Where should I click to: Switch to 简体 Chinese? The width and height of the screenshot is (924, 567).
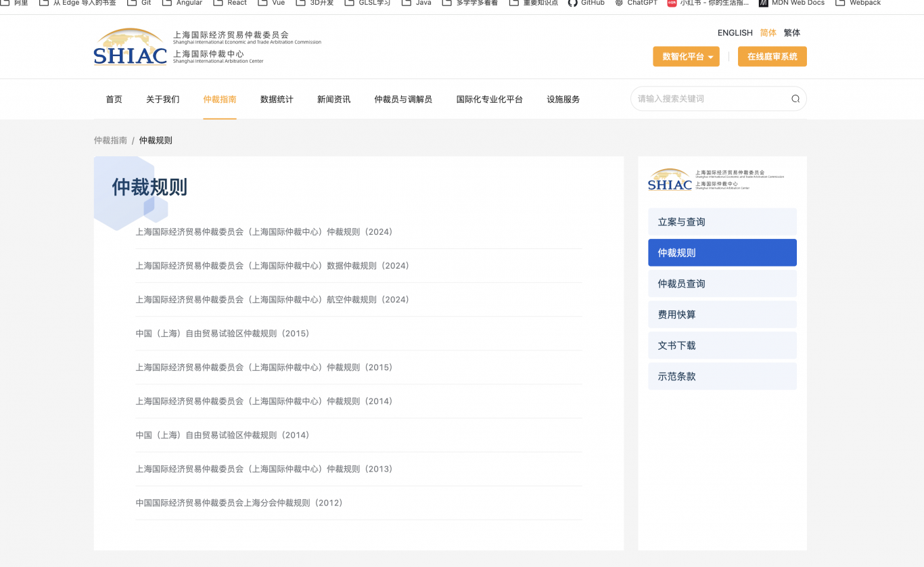[768, 32]
